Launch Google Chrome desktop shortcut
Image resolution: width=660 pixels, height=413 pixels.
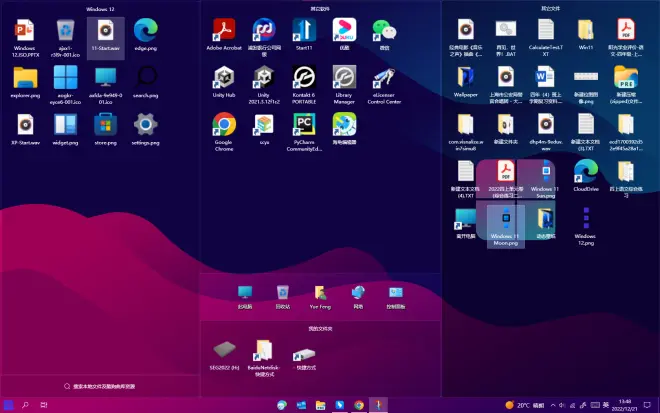point(224,132)
